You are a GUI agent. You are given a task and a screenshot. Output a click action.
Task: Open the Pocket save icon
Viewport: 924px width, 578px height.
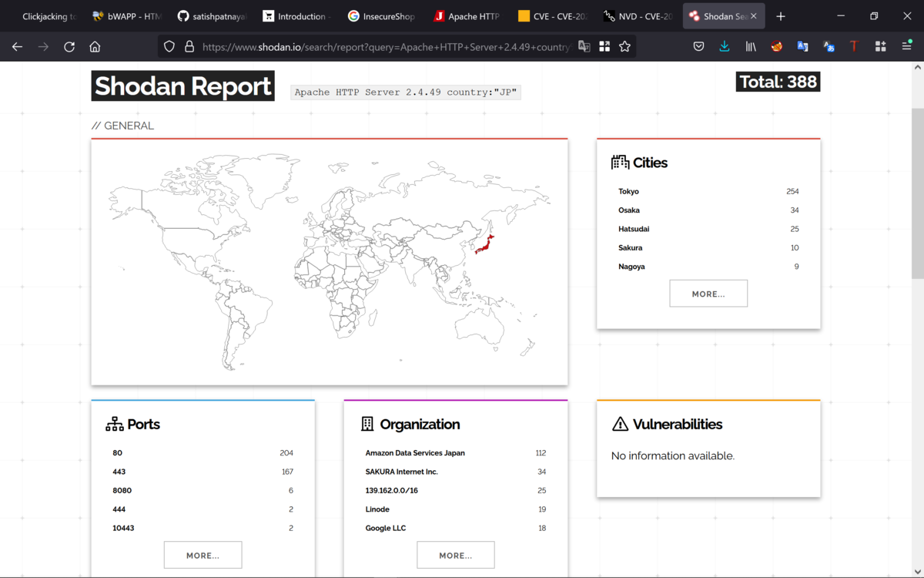(698, 47)
